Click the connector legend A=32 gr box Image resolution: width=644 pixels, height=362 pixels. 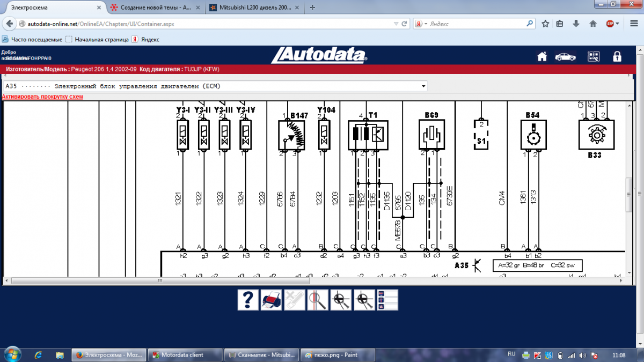click(x=537, y=265)
